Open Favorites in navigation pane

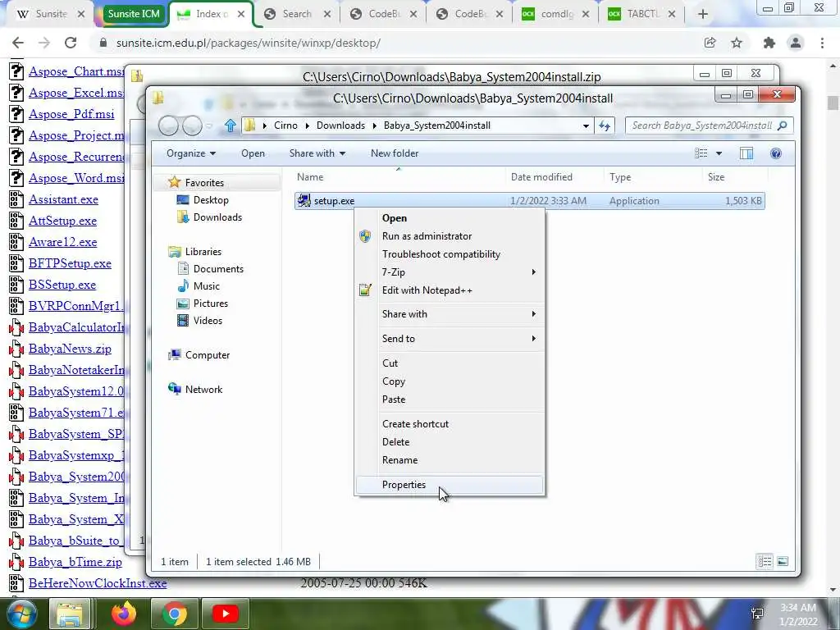click(x=204, y=183)
